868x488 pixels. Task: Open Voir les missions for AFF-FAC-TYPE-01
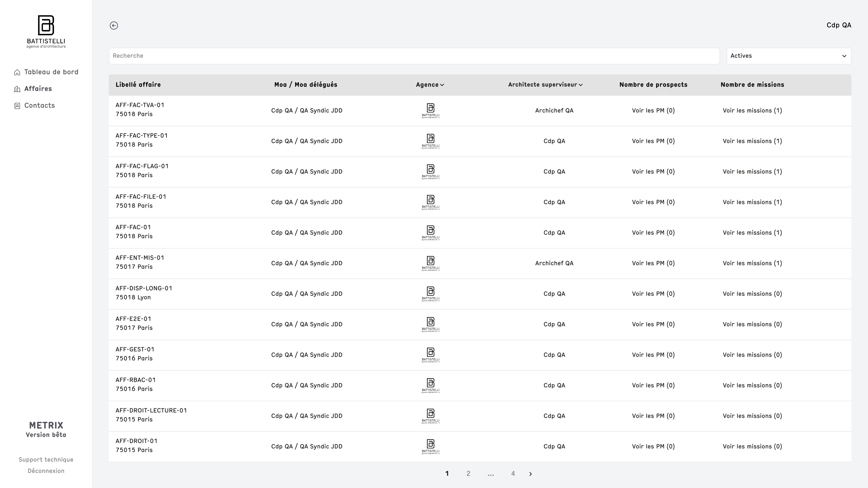(x=752, y=141)
